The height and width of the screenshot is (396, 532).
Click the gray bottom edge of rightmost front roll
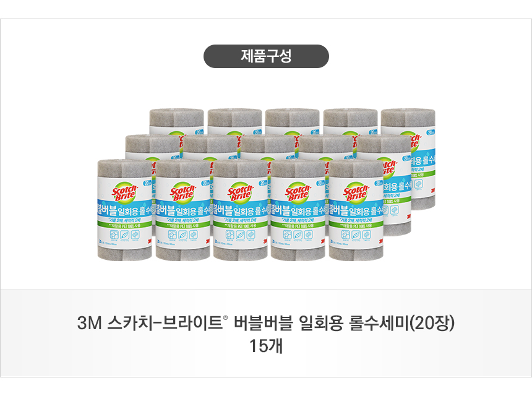(356, 253)
